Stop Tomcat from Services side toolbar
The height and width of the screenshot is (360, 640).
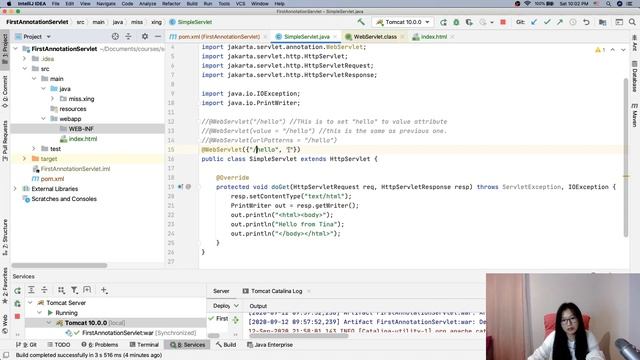(x=18, y=316)
